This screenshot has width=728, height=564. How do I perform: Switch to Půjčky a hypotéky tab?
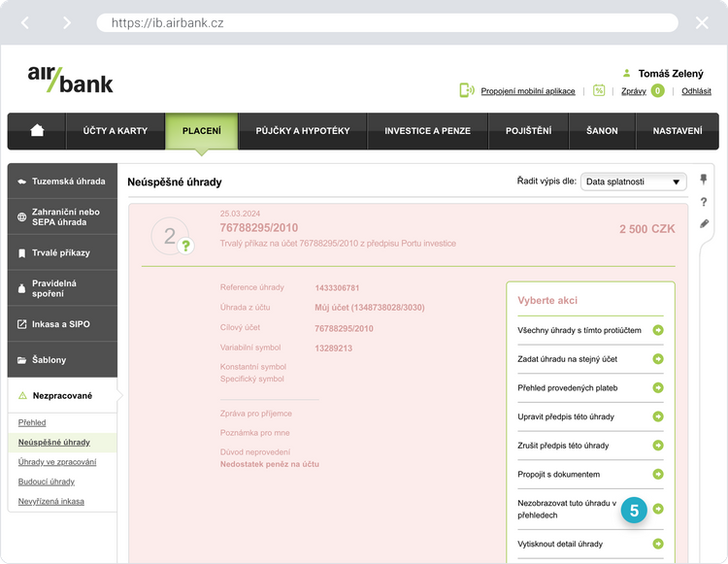coord(302,131)
